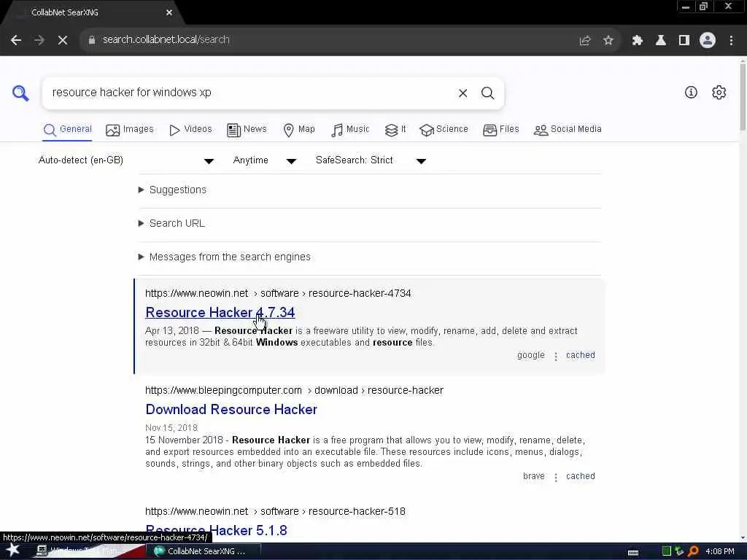Image resolution: width=747 pixels, height=560 pixels.
Task: Switch to the Social Media tab
Action: coord(568,130)
